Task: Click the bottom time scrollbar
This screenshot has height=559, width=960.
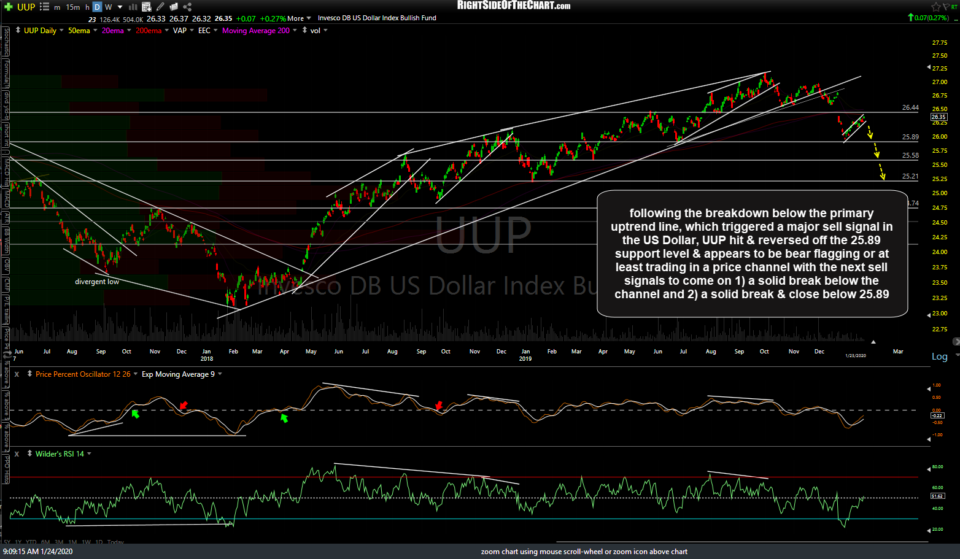Action: (742, 542)
